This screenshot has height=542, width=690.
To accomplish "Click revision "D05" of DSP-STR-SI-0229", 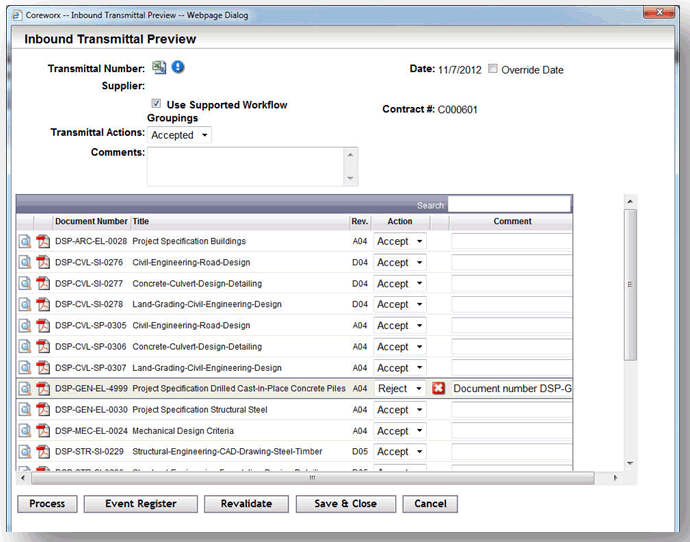I will tap(360, 451).
